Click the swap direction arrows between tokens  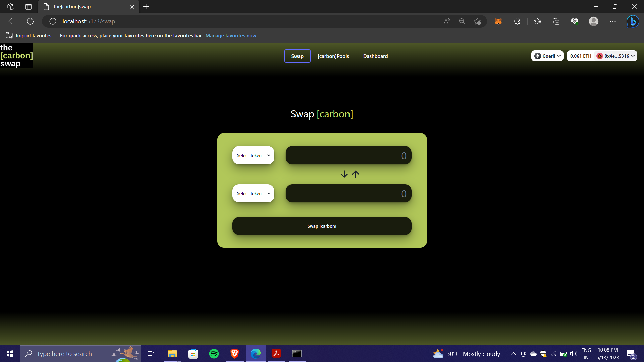pos(350,174)
